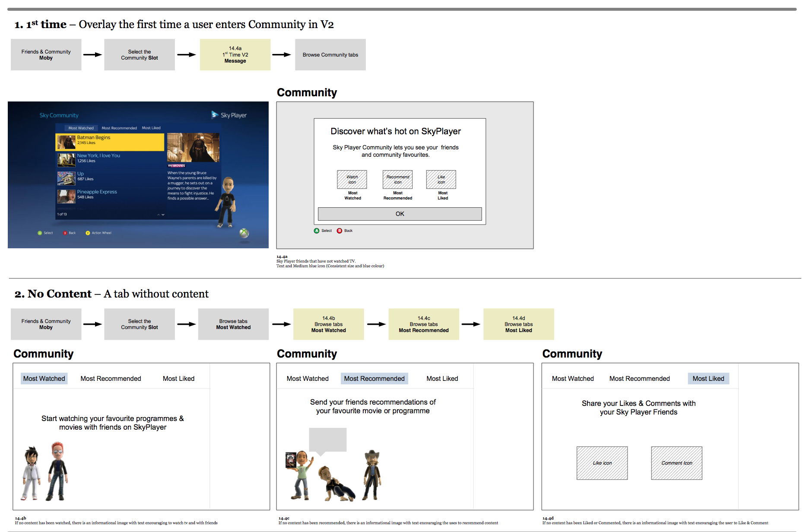Select the highlighted Most Liked tab in 14.4d
Image resolution: width=806 pixels, height=532 pixels.
(x=708, y=378)
